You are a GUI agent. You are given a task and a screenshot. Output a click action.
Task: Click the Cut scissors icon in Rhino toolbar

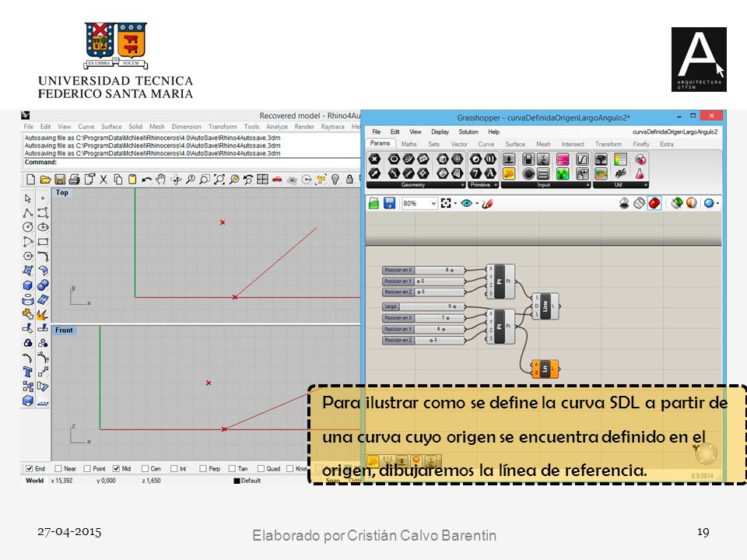tap(103, 180)
